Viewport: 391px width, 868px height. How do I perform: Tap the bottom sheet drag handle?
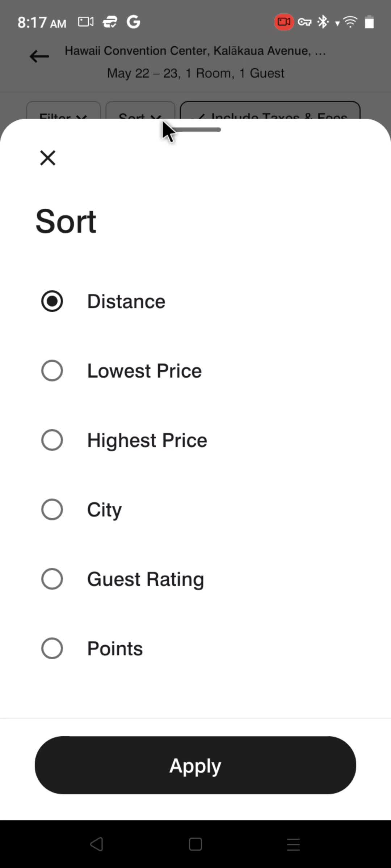[195, 130]
